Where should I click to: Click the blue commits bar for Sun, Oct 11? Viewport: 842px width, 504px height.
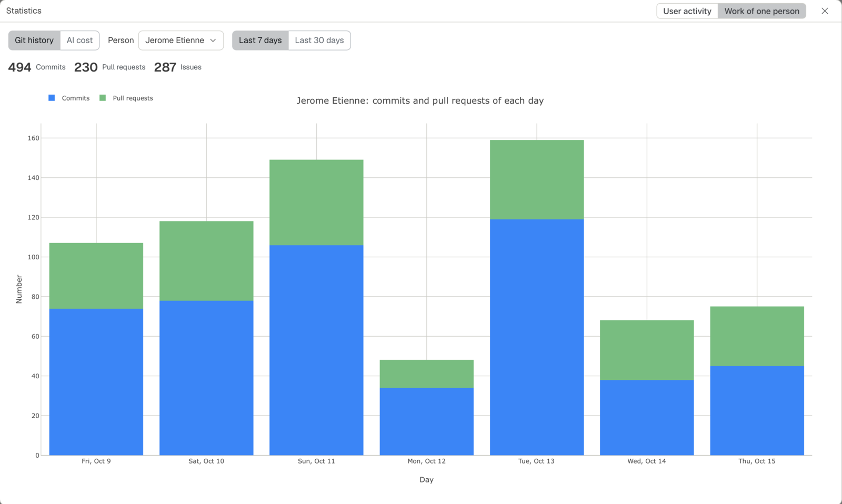click(316, 350)
